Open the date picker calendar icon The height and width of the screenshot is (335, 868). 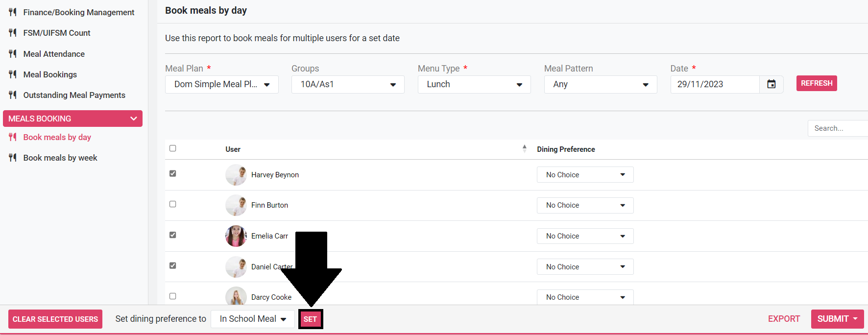coord(771,84)
